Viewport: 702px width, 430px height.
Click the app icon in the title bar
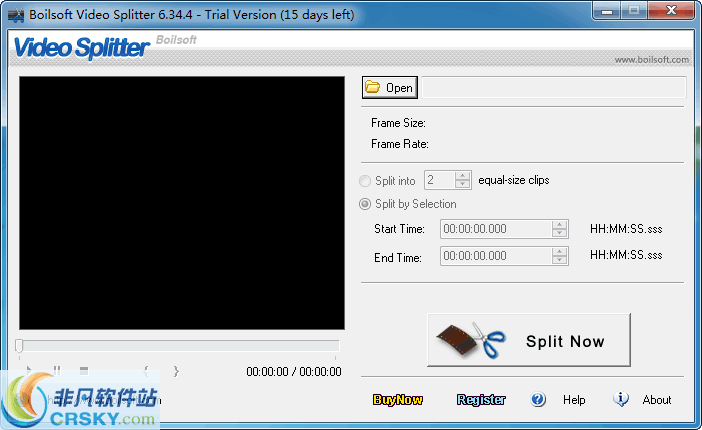click(16, 15)
